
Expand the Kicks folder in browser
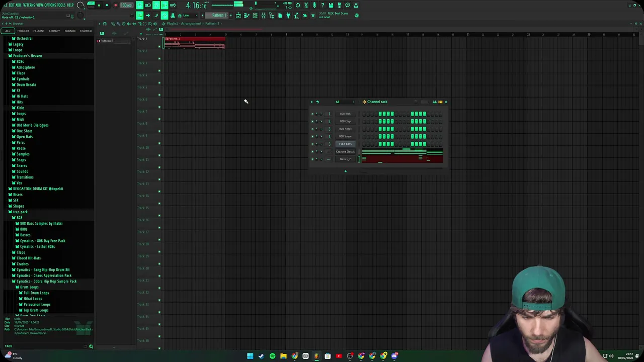pyautogui.click(x=21, y=108)
